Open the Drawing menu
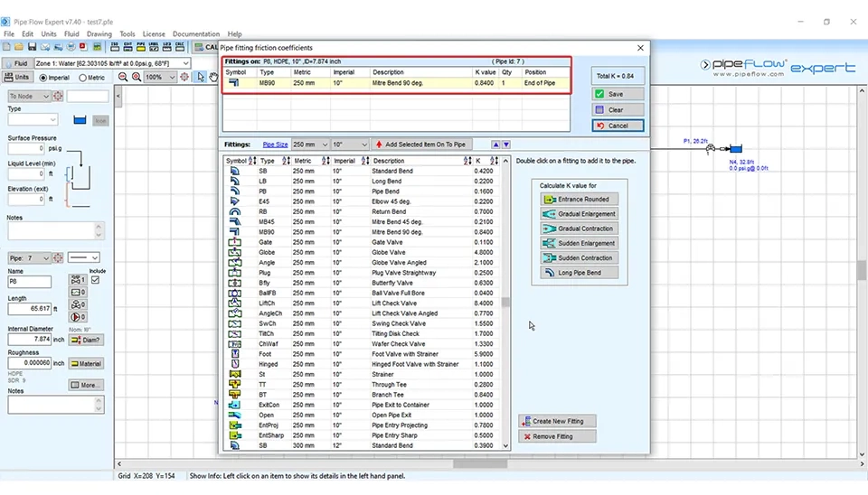The image size is (868, 495). 99,34
